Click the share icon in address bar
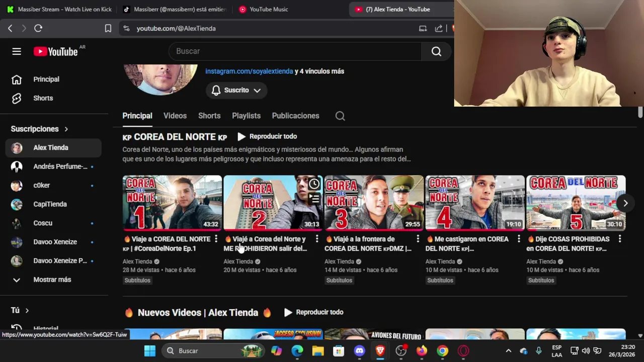 pos(439,29)
